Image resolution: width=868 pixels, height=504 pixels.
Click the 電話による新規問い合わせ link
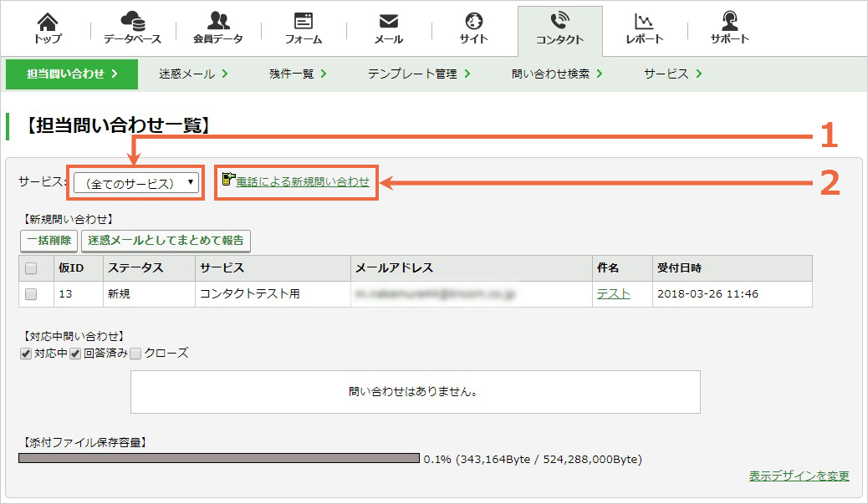pos(302,181)
